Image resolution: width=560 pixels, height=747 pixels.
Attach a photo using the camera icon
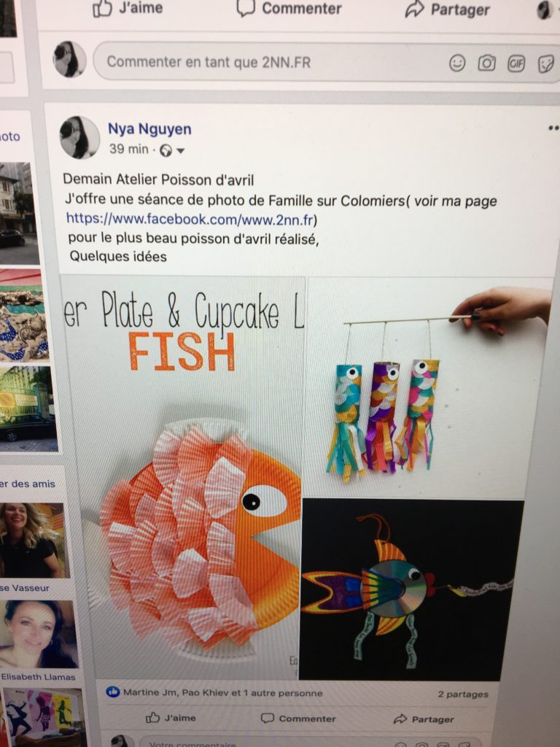(x=486, y=63)
